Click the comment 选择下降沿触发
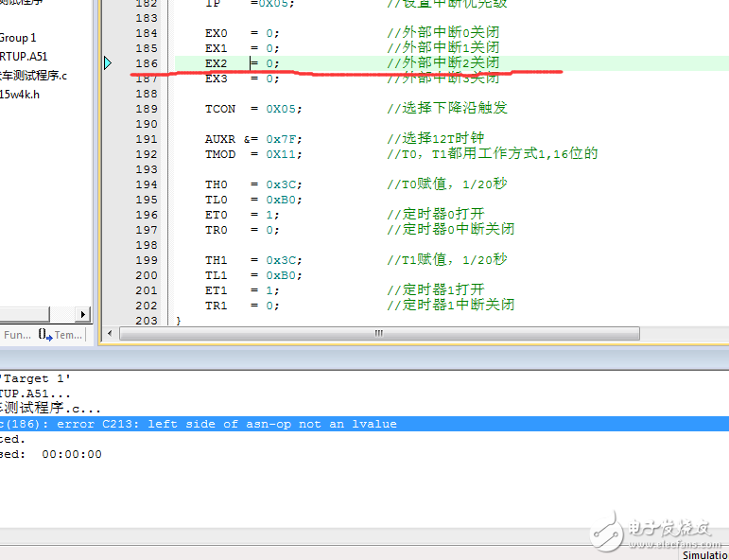This screenshot has width=729, height=560. tap(447, 109)
